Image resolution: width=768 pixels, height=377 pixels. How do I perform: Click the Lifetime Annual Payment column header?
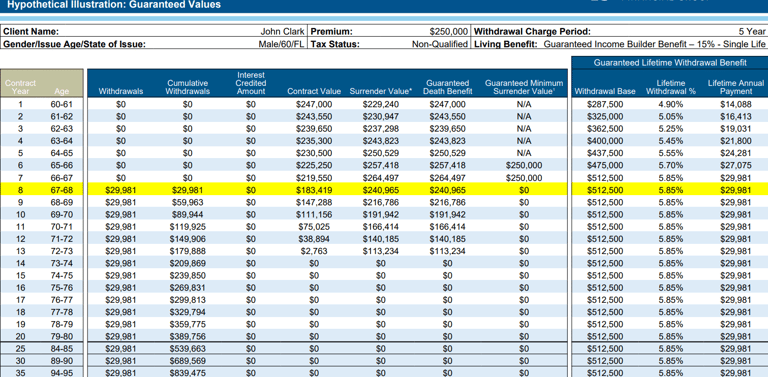[x=736, y=87]
